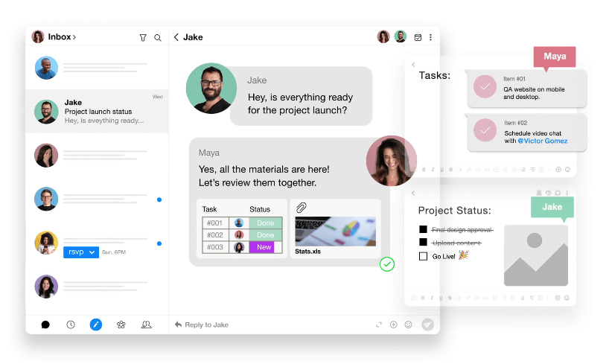Click the back chevron in Tasks panel
This screenshot has height=364, width=606.
coord(413,65)
